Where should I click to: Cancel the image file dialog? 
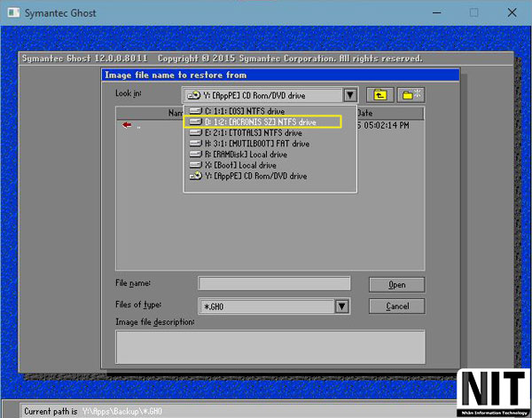coord(396,306)
